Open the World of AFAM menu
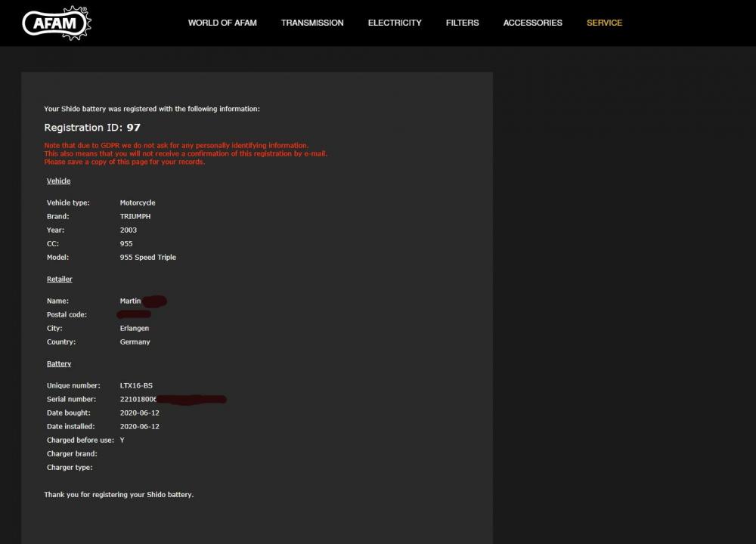Image resolution: width=756 pixels, height=544 pixels. tap(222, 23)
